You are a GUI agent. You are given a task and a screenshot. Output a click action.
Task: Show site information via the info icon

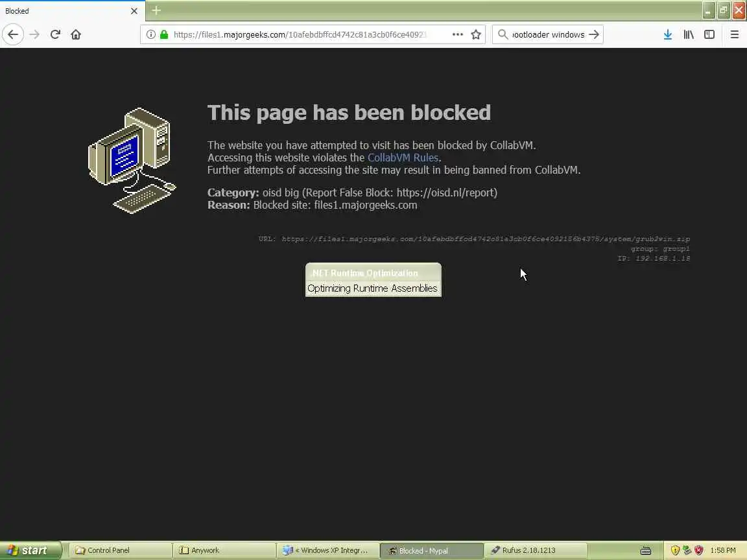pyautogui.click(x=150, y=34)
